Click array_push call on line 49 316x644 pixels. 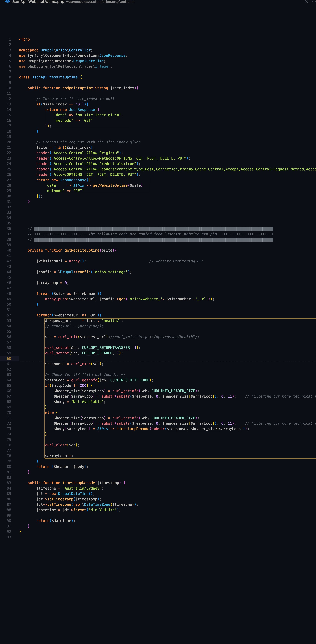[56, 299]
